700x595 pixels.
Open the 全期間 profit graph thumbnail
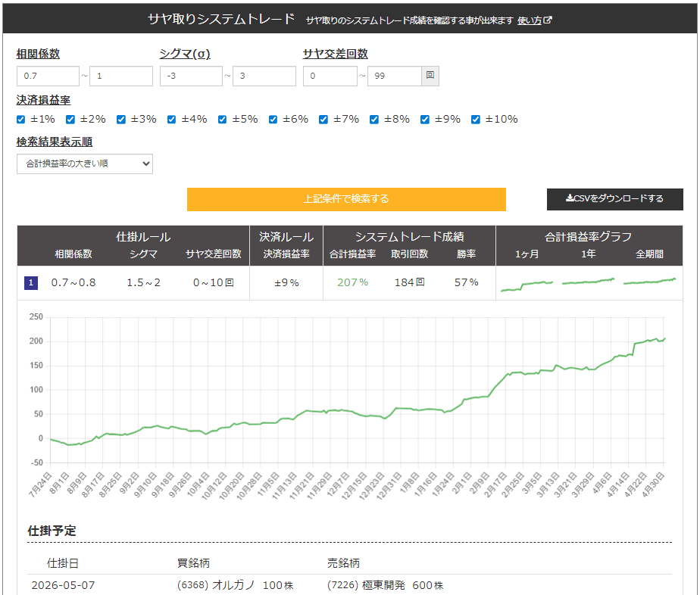coord(649,281)
